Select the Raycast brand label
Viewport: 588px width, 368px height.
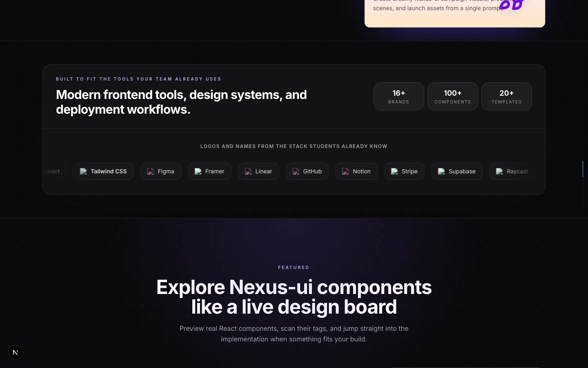tap(517, 171)
